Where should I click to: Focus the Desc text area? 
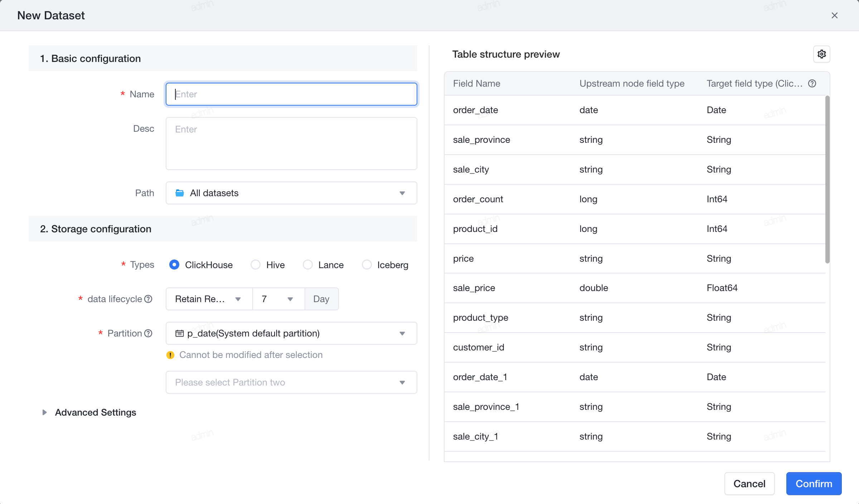(291, 144)
